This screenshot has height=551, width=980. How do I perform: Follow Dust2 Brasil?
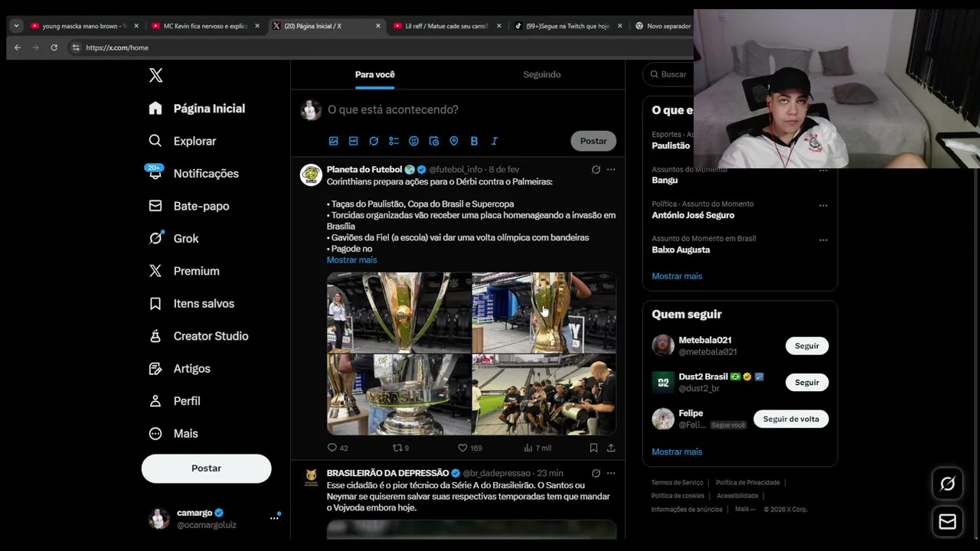point(807,382)
